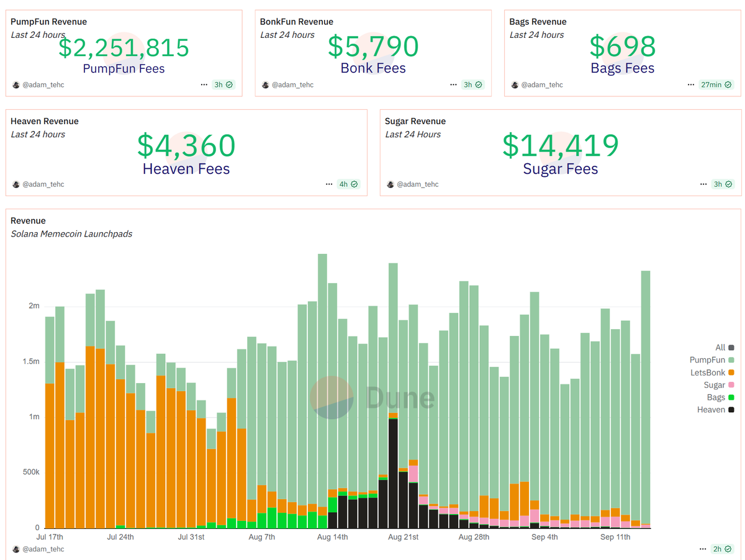The width and height of the screenshot is (745, 560).
Task: Click the author avatar on Sugar Revenue card
Action: pyautogui.click(x=390, y=184)
